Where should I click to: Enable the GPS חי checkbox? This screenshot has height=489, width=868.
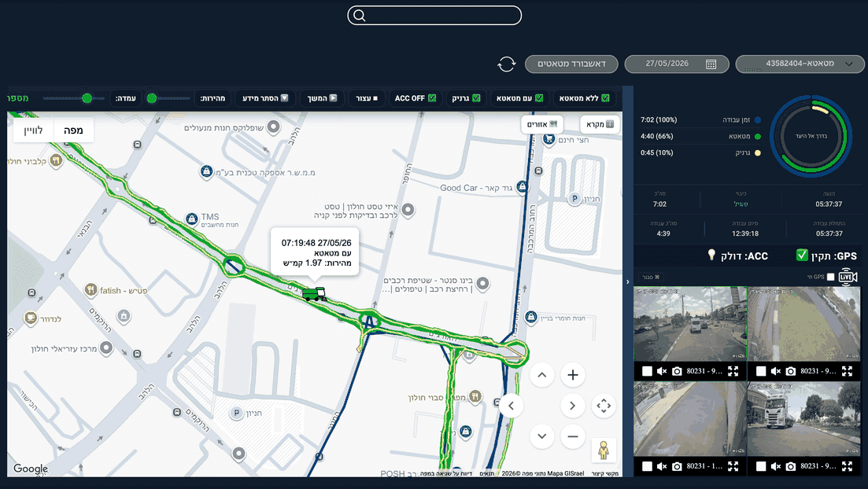[x=830, y=277]
